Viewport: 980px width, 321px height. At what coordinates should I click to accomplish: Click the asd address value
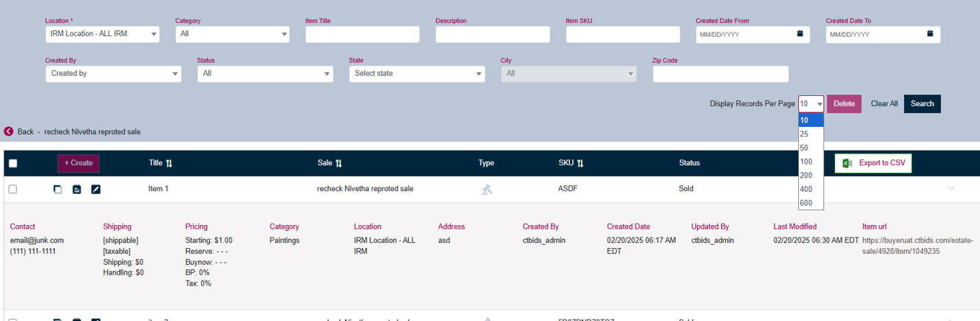(444, 241)
